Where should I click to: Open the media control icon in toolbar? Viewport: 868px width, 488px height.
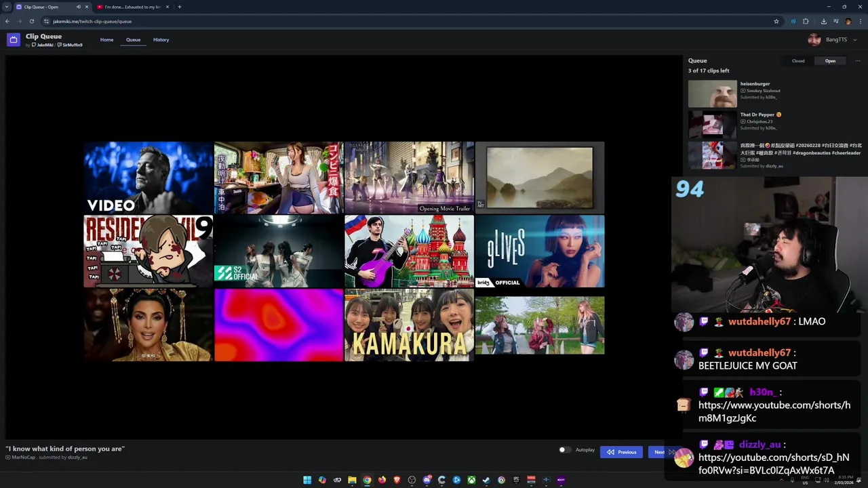pos(835,21)
